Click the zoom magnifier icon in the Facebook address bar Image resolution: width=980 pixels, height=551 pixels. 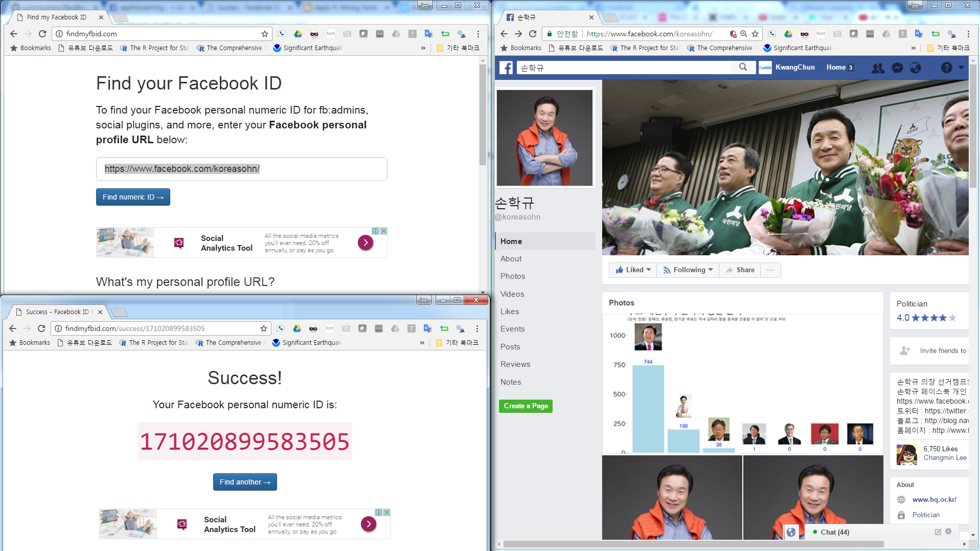point(744,34)
